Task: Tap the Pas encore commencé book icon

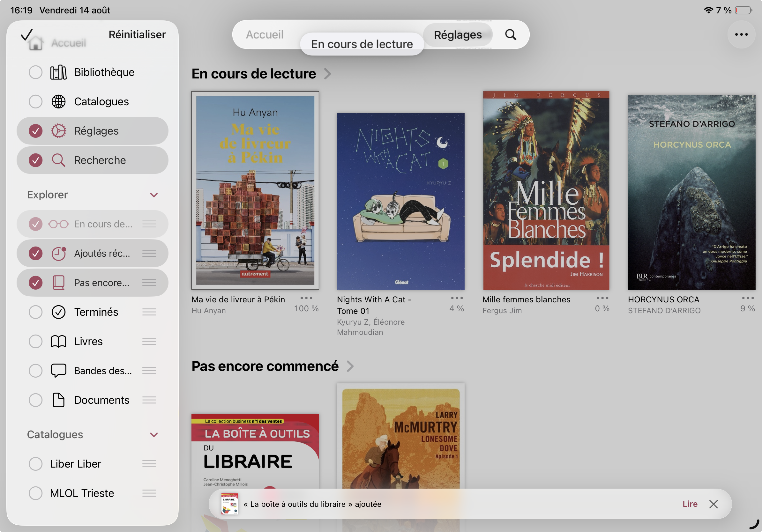Action: (58, 283)
